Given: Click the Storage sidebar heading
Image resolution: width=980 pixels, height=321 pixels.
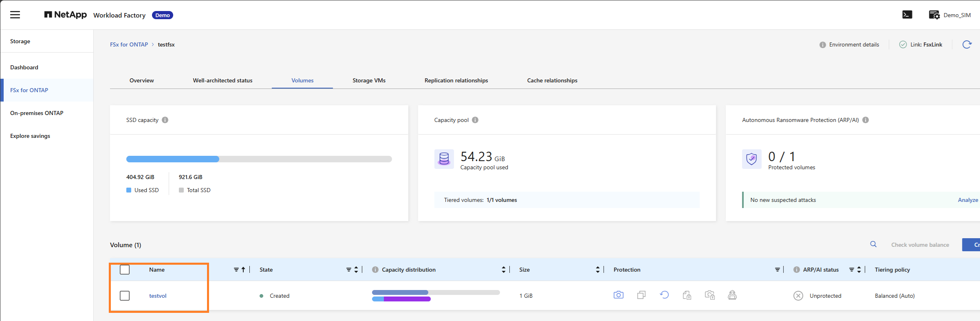Looking at the screenshot, I should coord(20,41).
